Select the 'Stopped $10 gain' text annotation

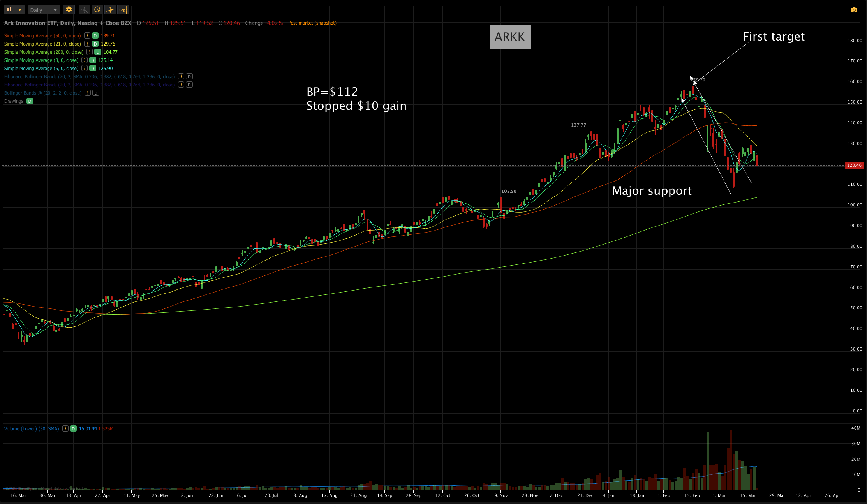pyautogui.click(x=356, y=106)
